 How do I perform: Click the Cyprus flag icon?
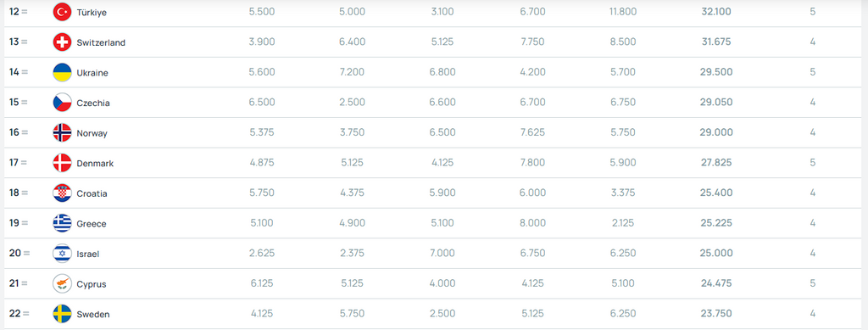62,283
